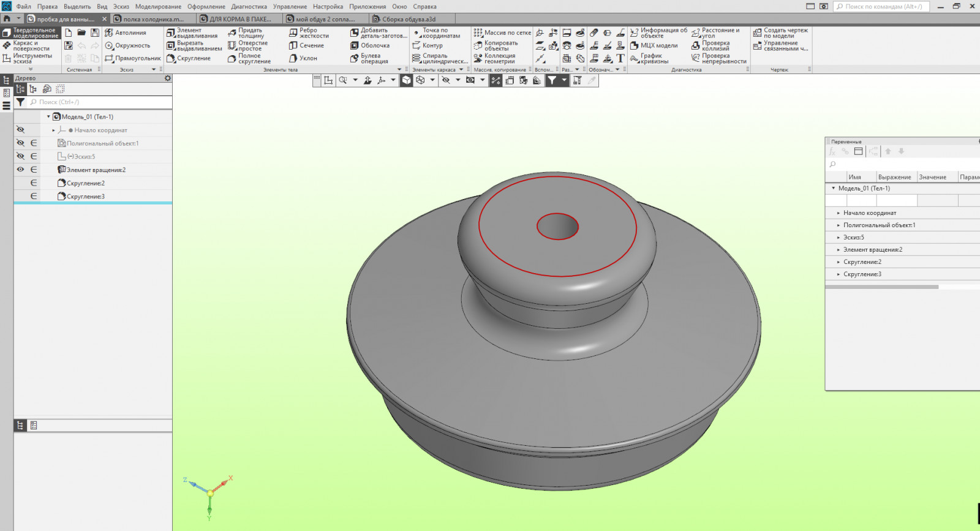Viewport: 980px width, 531px height.
Task: Start Вырезать выдавливанием cut command
Action: pyautogui.click(x=194, y=45)
